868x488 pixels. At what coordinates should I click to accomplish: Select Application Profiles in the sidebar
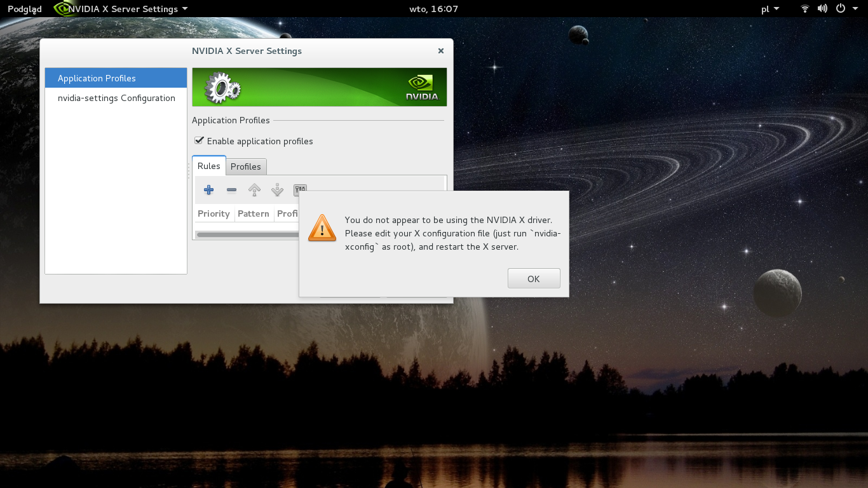point(116,78)
